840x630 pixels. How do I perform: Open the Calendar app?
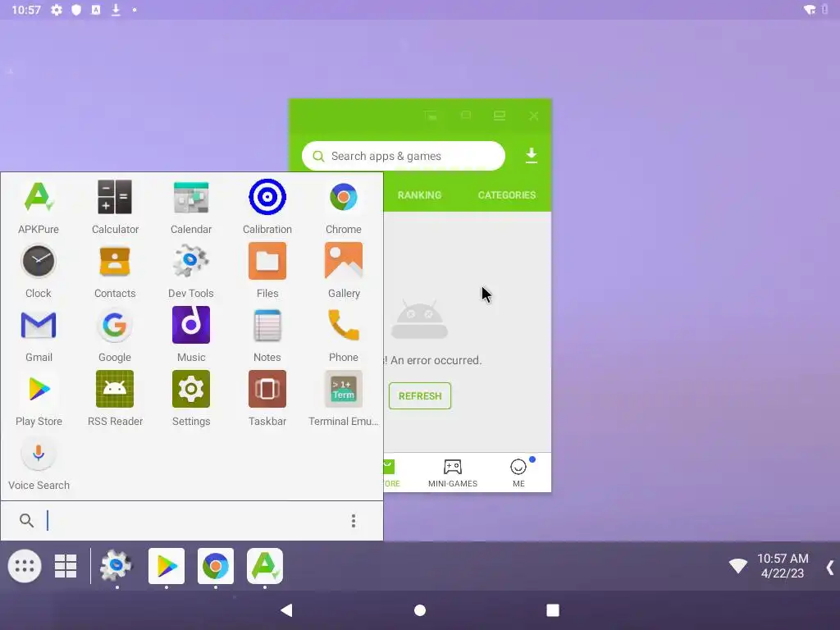click(191, 207)
